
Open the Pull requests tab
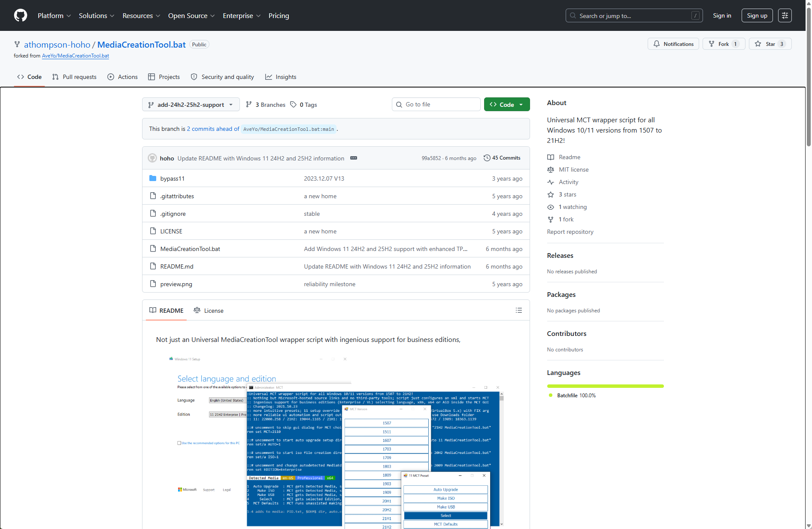(74, 77)
